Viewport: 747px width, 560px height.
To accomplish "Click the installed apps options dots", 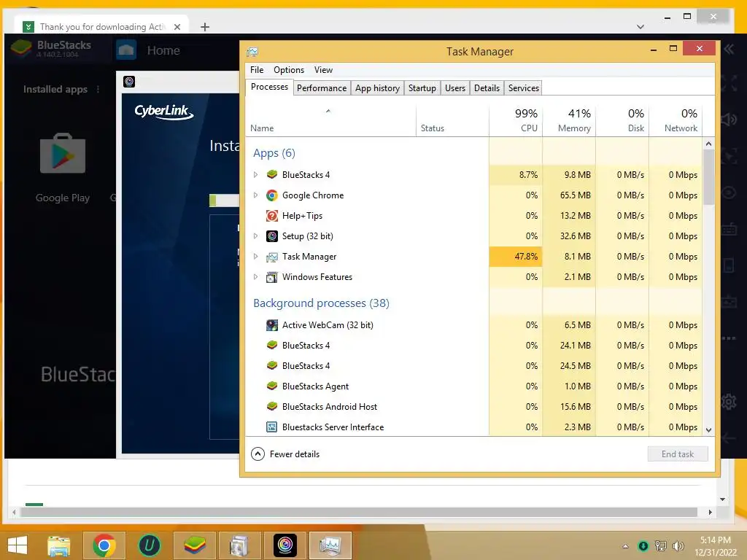I will click(98, 89).
